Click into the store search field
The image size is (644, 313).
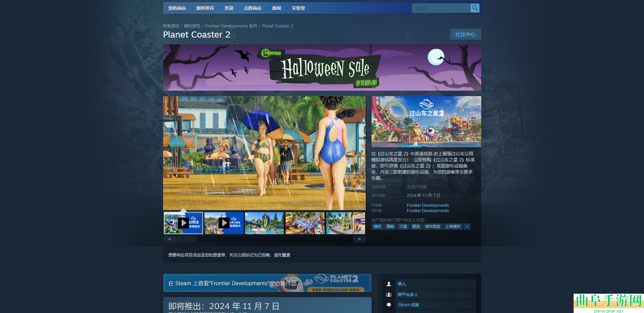click(441, 8)
